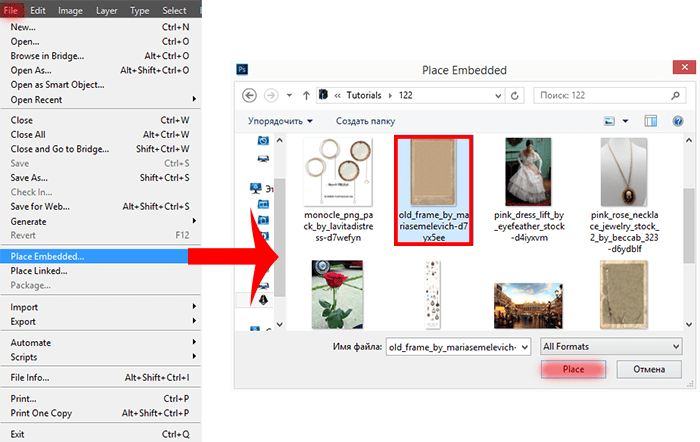Screen dimensions: 700x442
Task: Open the All Formats dropdown
Action: coord(611,346)
